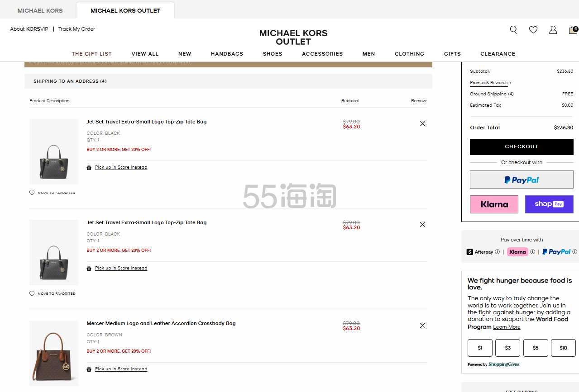This screenshot has width=579, height=392.
Task: Remove the Mercer Medium Crossbody Bag
Action: [422, 326]
